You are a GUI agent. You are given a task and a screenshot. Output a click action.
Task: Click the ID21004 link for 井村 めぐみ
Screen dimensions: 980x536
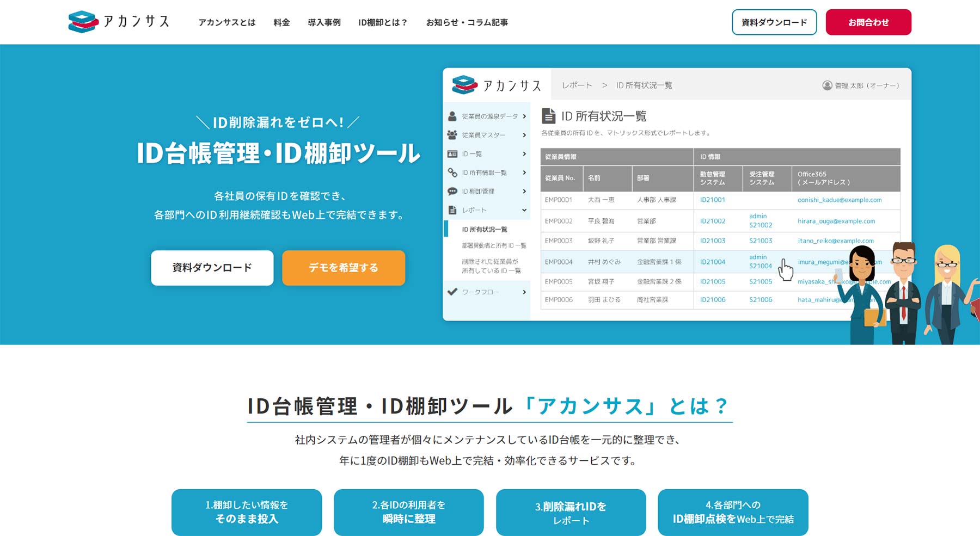coord(713,262)
